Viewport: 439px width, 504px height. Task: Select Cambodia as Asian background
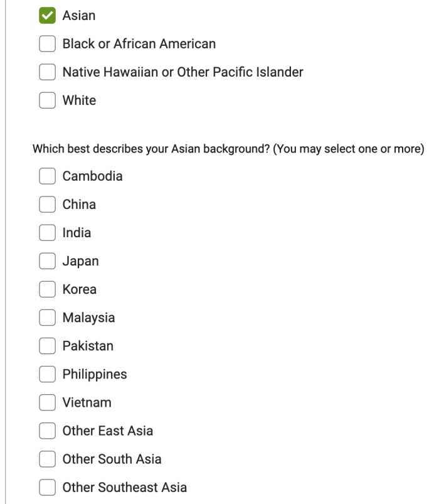47,176
